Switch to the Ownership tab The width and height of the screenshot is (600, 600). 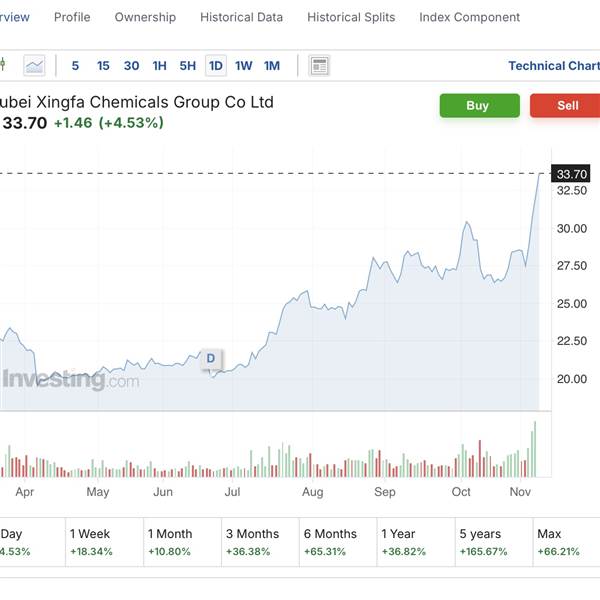(x=145, y=17)
